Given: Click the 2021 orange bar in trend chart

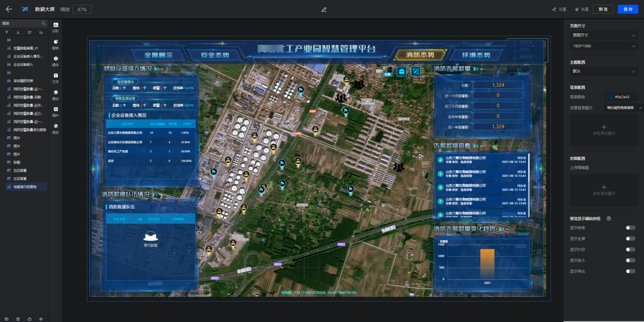Looking at the screenshot, I should (x=487, y=263).
